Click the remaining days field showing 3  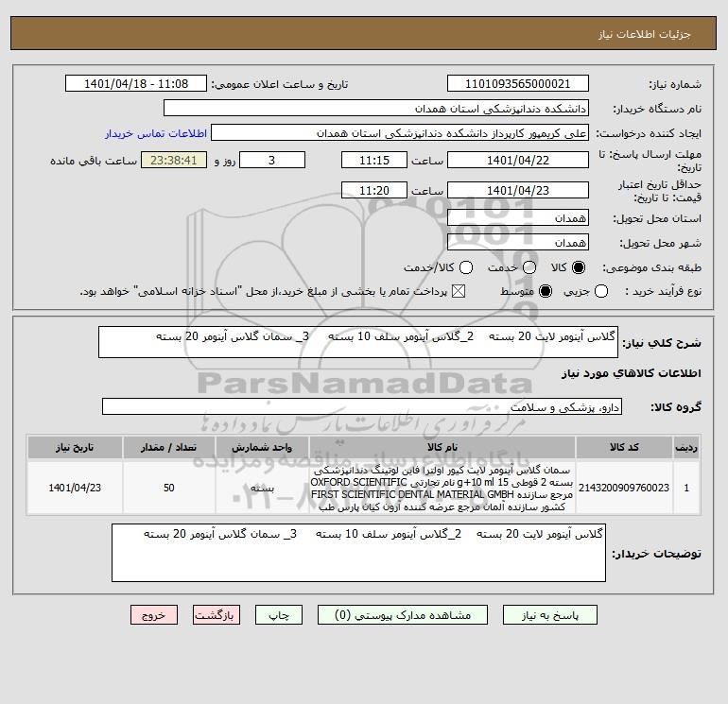click(x=272, y=160)
